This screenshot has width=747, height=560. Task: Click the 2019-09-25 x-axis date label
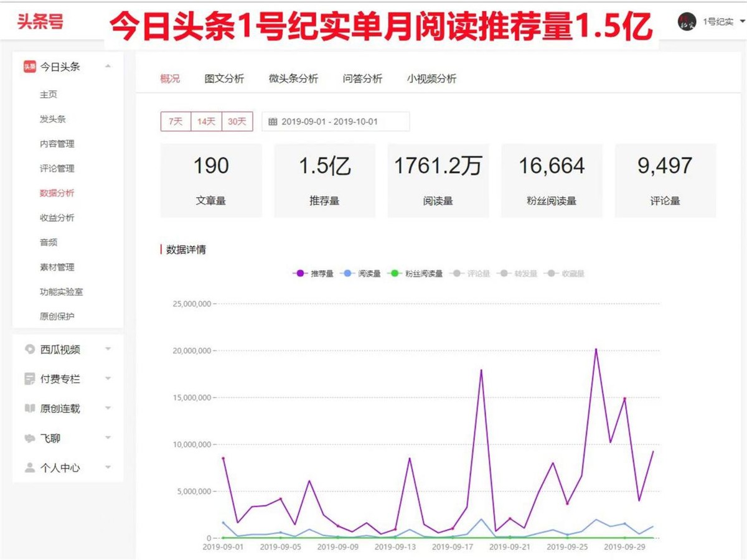tap(567, 548)
